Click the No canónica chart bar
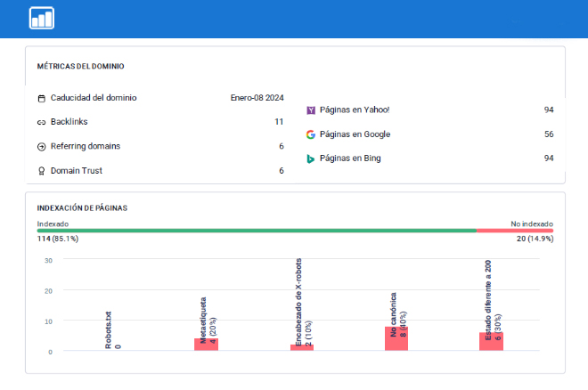This screenshot has width=588, height=390. coord(396,338)
